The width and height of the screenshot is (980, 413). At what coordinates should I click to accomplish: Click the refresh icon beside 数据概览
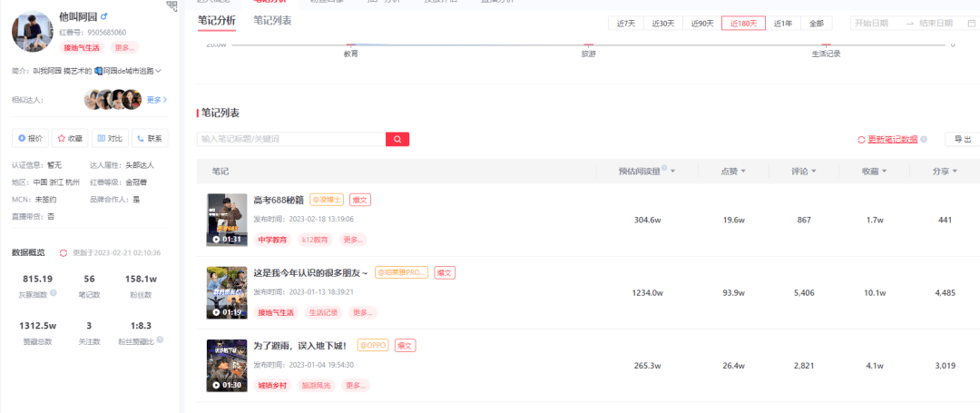coord(64,253)
